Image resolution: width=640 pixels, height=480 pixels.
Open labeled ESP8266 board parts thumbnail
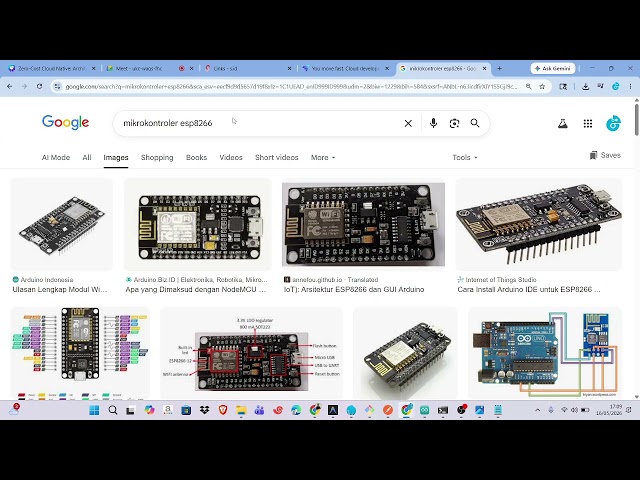(251, 353)
